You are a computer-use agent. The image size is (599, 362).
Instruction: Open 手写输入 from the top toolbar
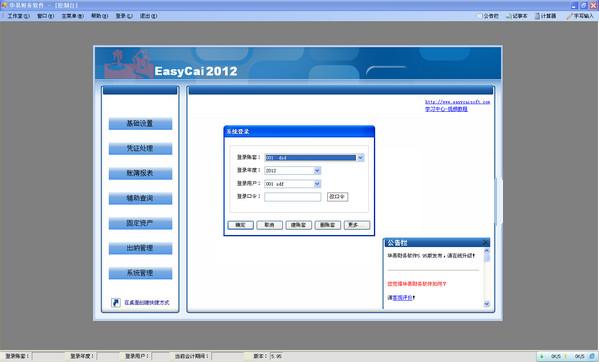tap(580, 16)
